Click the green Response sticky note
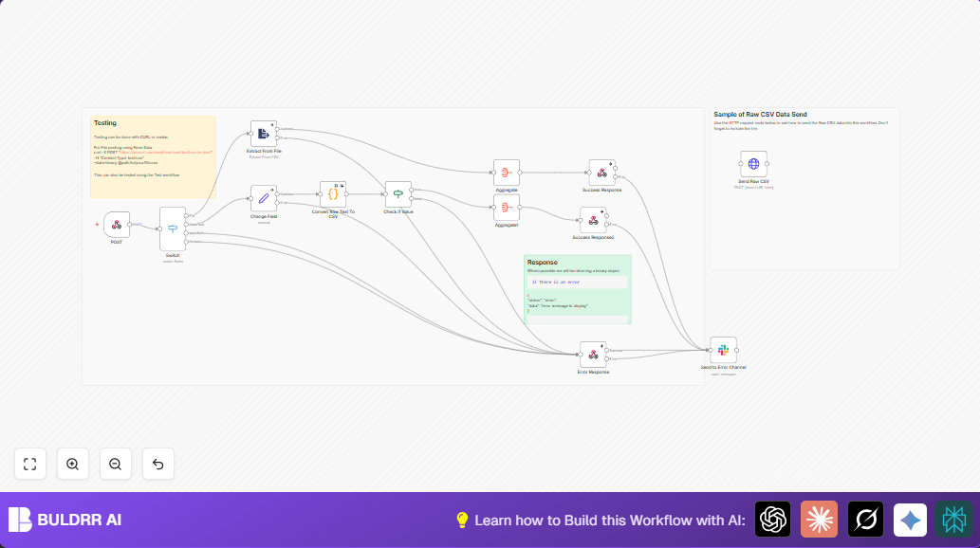This screenshot has height=548, width=980. [x=578, y=289]
